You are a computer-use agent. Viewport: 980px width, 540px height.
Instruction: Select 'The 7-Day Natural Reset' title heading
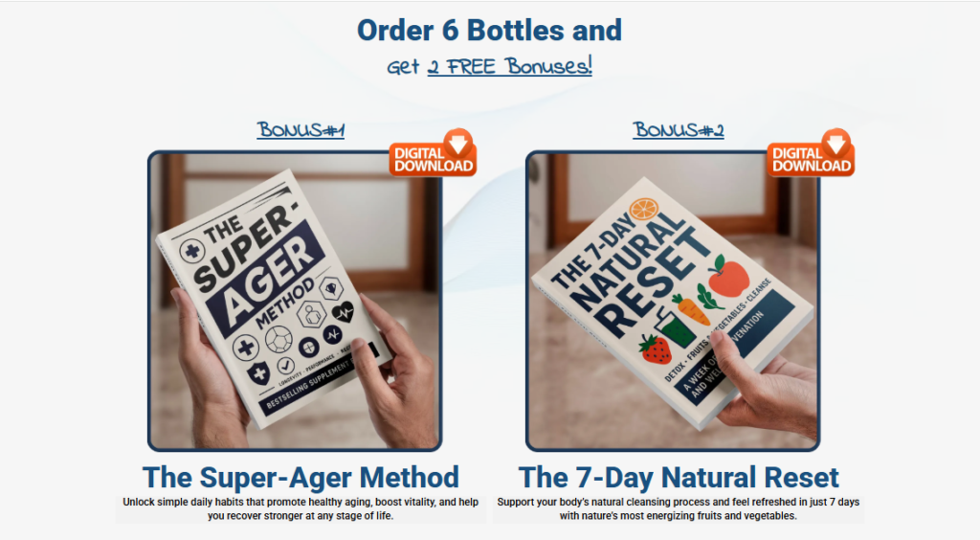(x=679, y=478)
